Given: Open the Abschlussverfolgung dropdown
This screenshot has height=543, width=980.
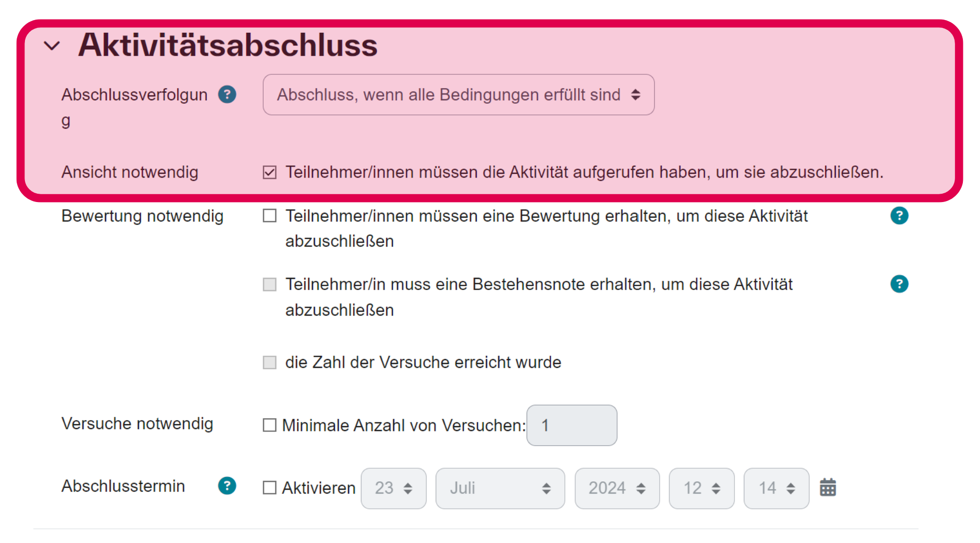Looking at the screenshot, I should 458,95.
